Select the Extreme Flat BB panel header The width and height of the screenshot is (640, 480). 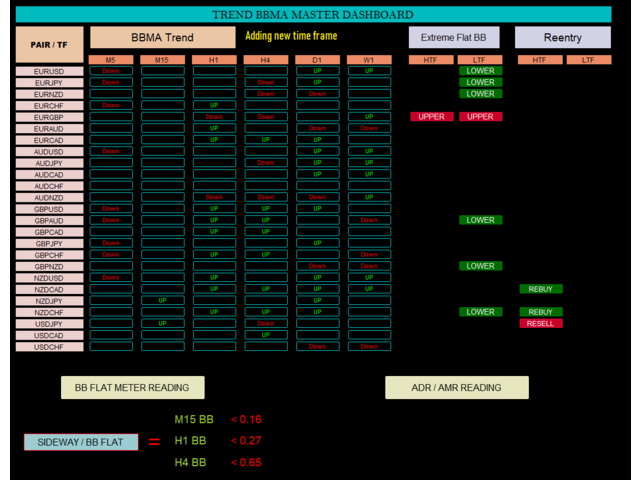click(x=453, y=37)
